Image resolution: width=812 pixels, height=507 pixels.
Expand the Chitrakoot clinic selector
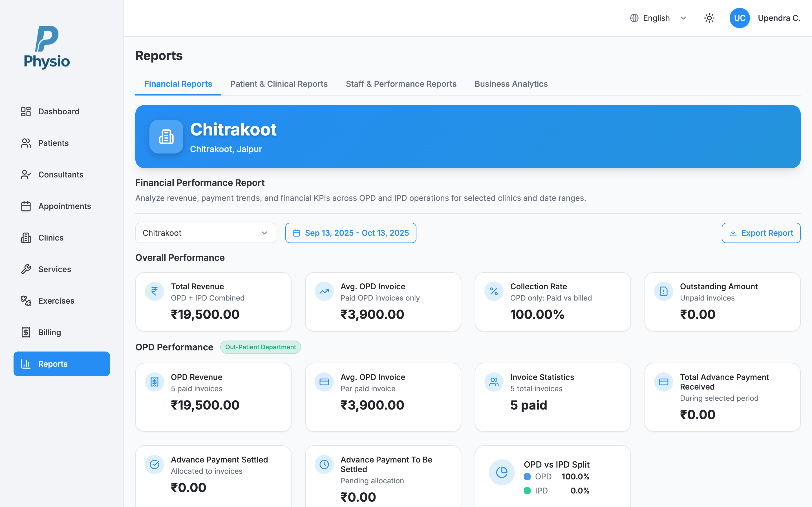point(205,233)
